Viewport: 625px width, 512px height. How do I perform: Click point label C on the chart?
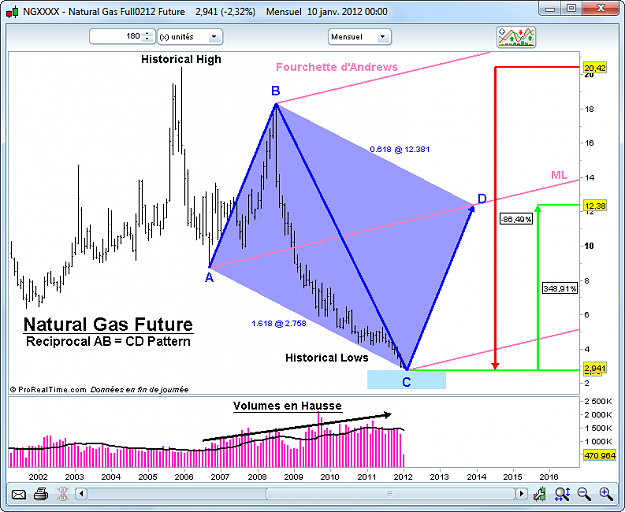point(406,382)
